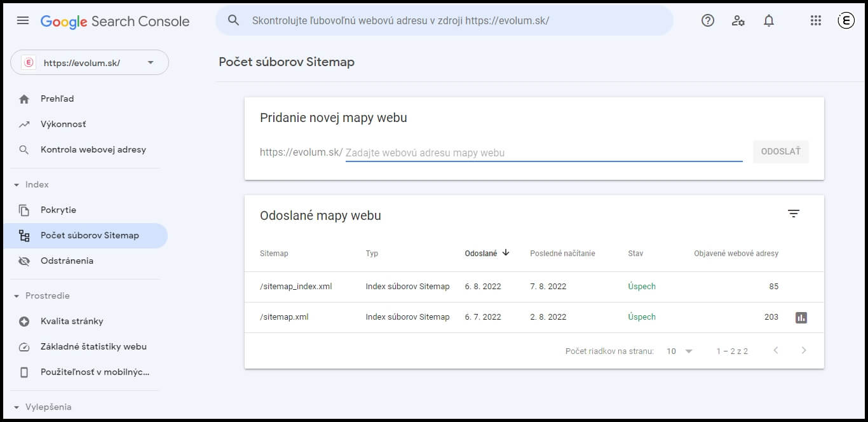Sort by Objavené webové adresy header
The height and width of the screenshot is (422, 868).
coord(736,254)
